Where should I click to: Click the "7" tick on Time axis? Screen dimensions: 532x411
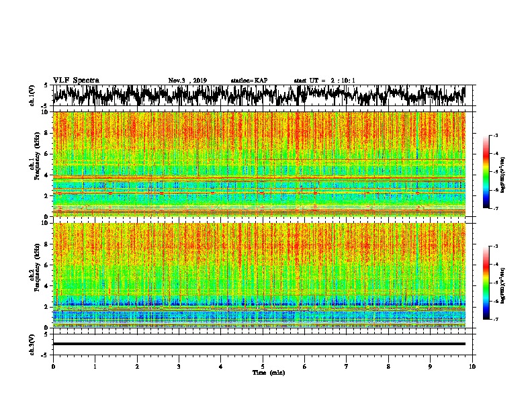click(x=347, y=366)
